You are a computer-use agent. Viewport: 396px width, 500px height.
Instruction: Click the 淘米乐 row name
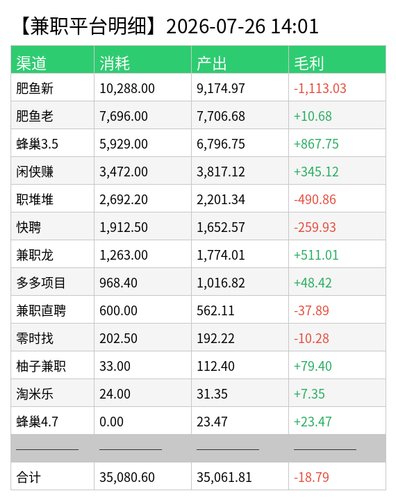(35, 394)
